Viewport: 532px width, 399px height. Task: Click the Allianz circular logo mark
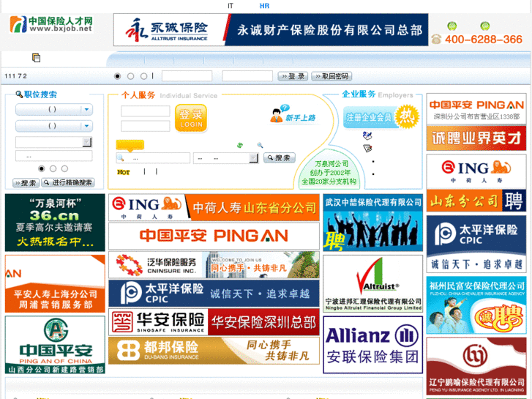[x=406, y=335]
